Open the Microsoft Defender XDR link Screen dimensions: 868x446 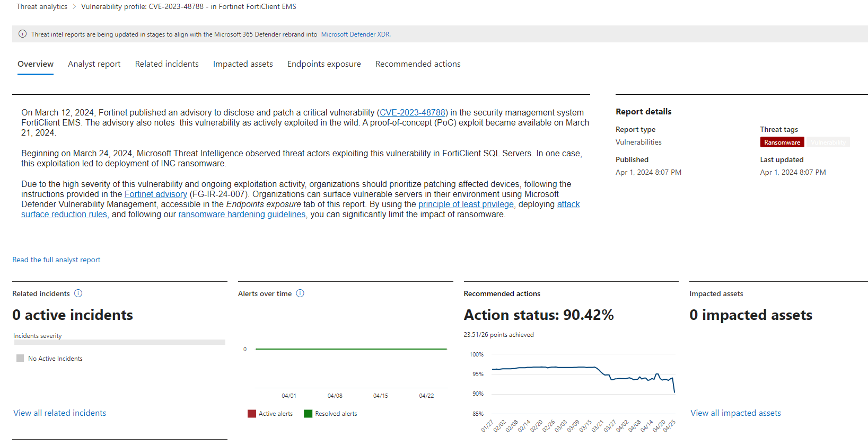tap(355, 34)
